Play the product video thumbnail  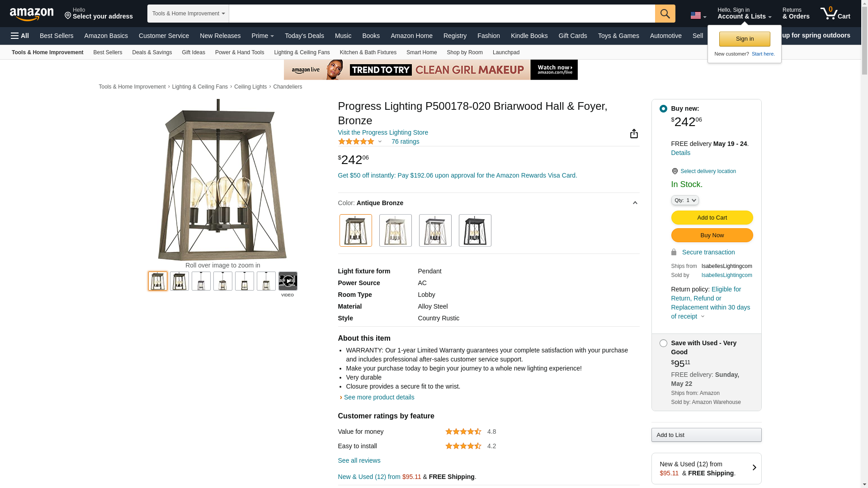click(x=288, y=281)
